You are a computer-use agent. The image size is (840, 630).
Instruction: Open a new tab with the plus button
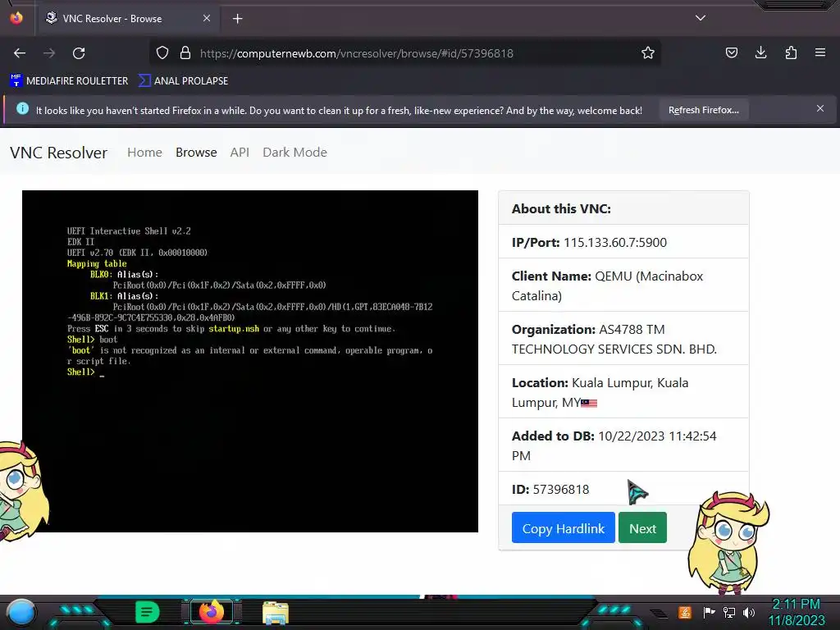pyautogui.click(x=237, y=19)
